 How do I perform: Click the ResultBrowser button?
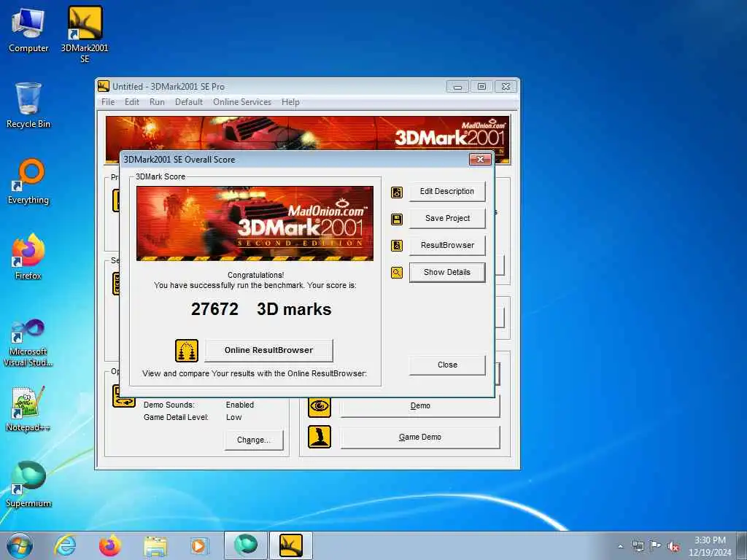pos(447,245)
